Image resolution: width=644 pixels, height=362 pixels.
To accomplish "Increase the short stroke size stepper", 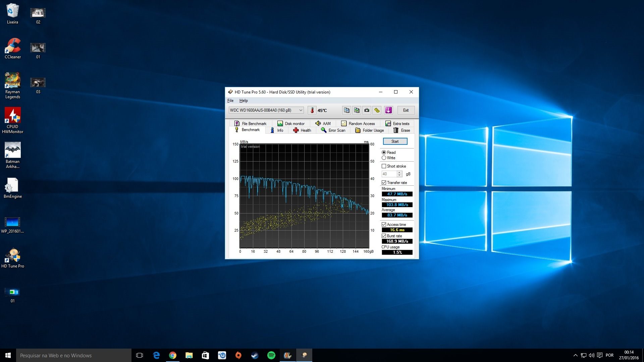I will click(399, 173).
